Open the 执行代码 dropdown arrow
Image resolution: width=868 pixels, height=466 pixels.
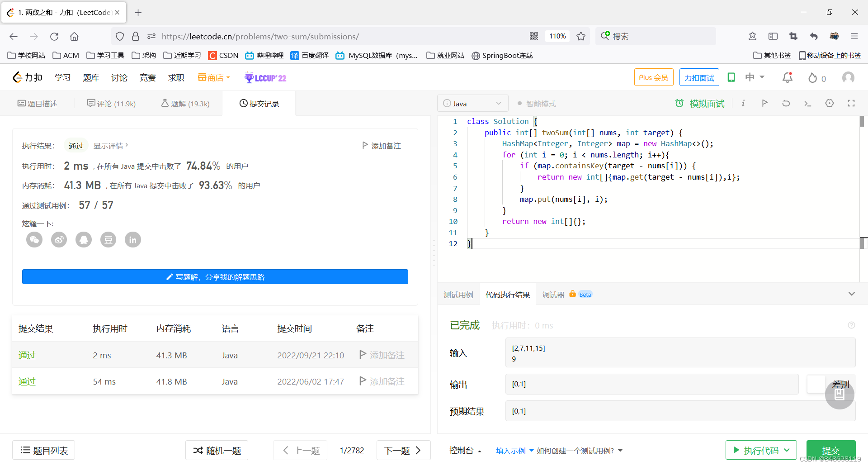click(x=788, y=450)
